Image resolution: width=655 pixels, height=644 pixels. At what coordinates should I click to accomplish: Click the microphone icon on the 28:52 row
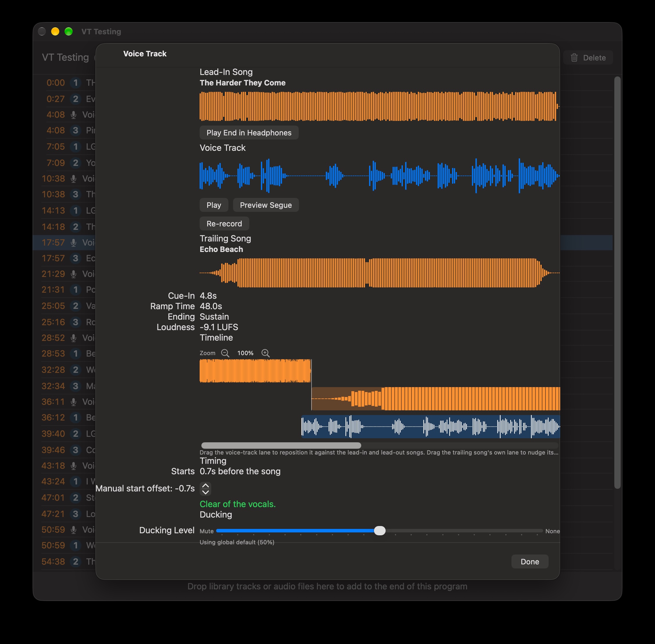74,338
